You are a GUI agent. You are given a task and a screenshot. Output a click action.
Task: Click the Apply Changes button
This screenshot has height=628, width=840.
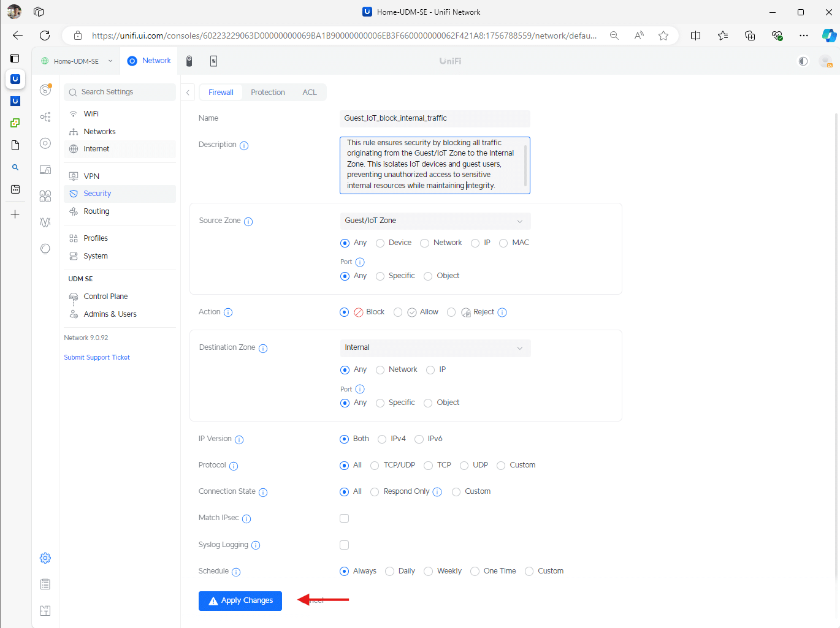240,601
